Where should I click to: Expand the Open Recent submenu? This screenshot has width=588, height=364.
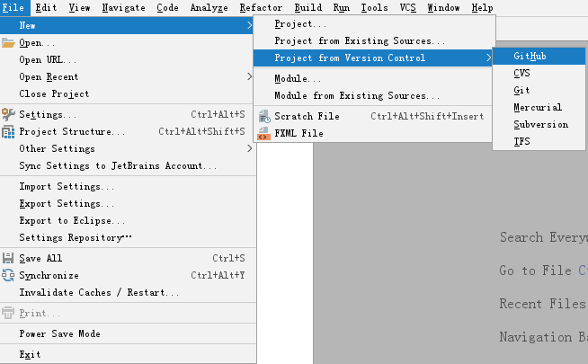[x=249, y=77]
